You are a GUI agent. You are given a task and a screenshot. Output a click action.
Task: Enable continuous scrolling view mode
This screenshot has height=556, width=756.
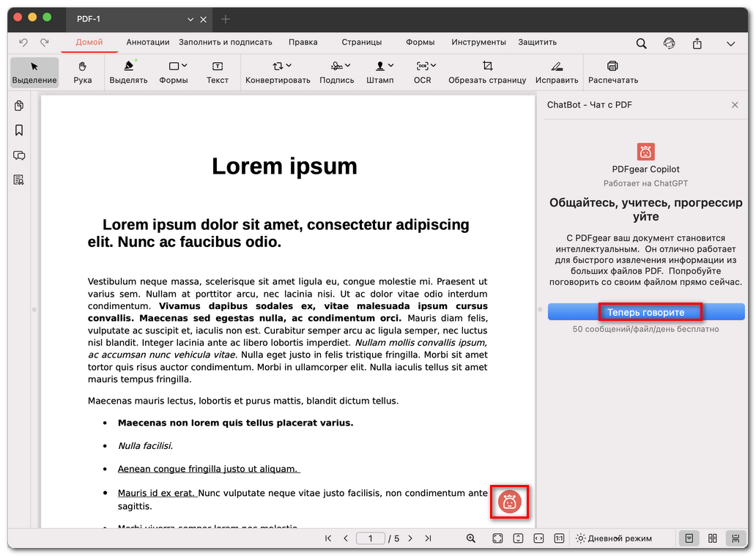click(x=735, y=538)
